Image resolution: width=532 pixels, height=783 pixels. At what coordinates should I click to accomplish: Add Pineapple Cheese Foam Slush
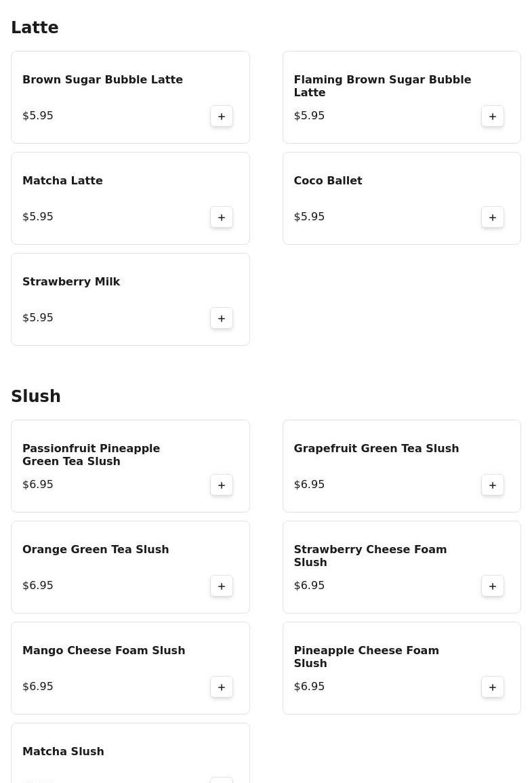pyautogui.click(x=493, y=687)
